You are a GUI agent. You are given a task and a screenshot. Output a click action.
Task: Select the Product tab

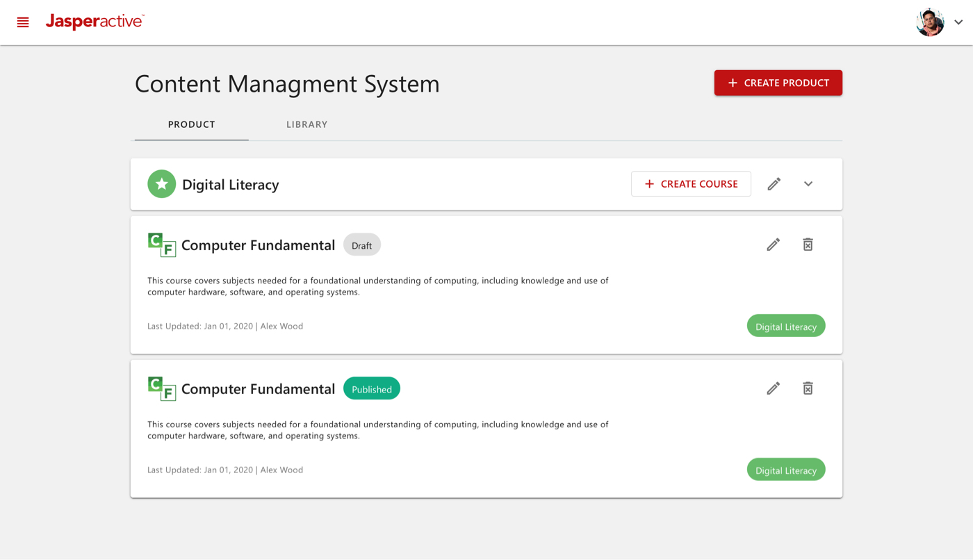[x=191, y=124]
